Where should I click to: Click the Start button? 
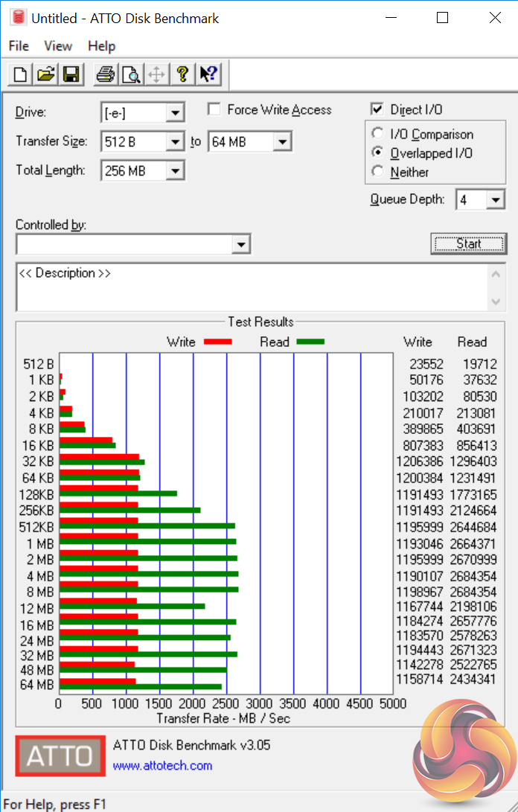469,243
